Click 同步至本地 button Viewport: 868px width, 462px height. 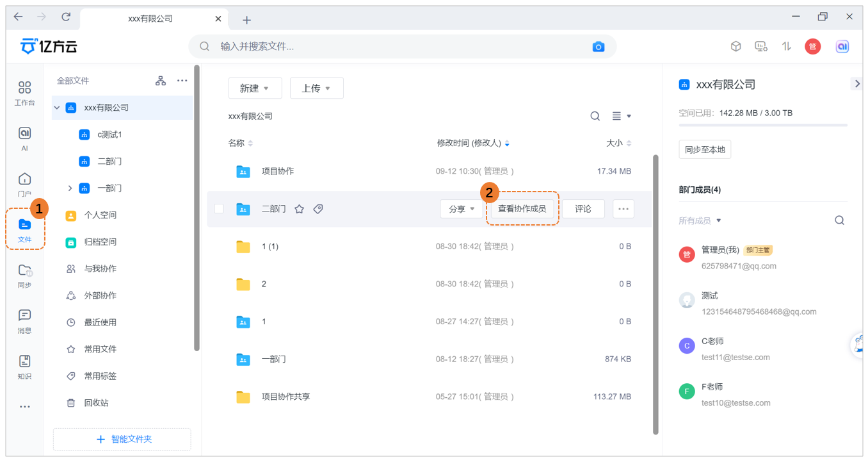coord(705,149)
